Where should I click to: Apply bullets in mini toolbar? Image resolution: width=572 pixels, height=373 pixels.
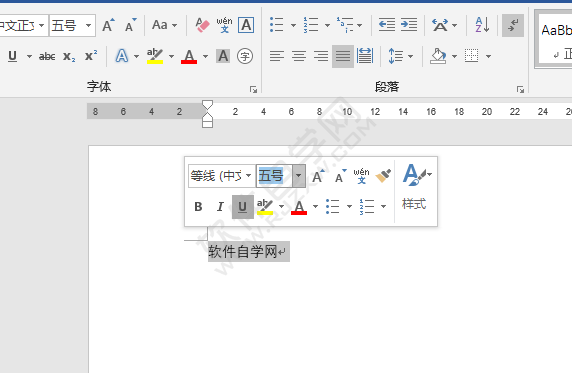[x=332, y=207]
